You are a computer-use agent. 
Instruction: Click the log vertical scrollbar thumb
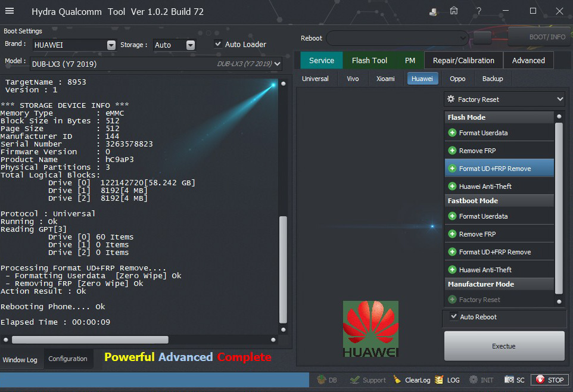click(x=283, y=269)
